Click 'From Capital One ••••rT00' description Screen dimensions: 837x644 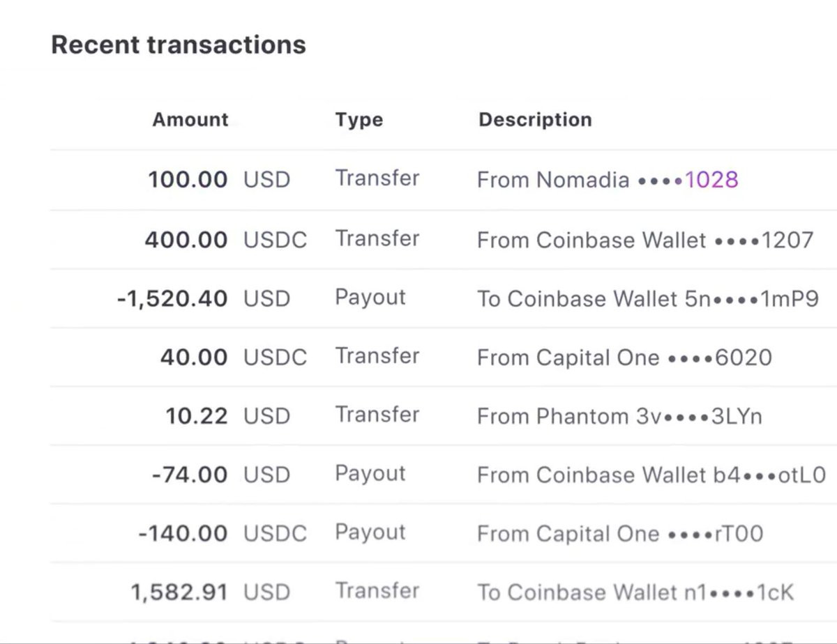coord(620,534)
